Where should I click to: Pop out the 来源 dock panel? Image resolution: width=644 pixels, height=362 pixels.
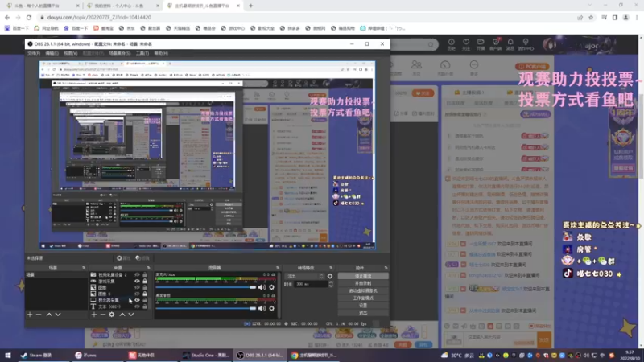click(149, 268)
